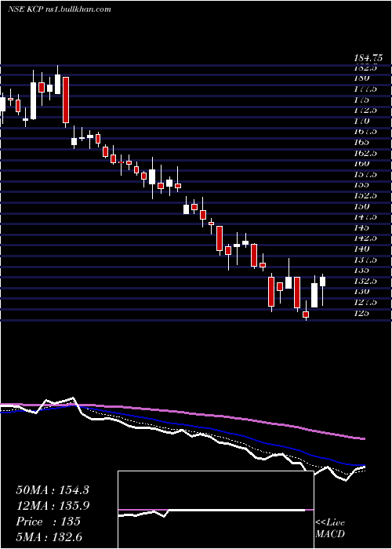Click the 175 price axis label
The height and width of the screenshot is (549, 392).
point(361,100)
